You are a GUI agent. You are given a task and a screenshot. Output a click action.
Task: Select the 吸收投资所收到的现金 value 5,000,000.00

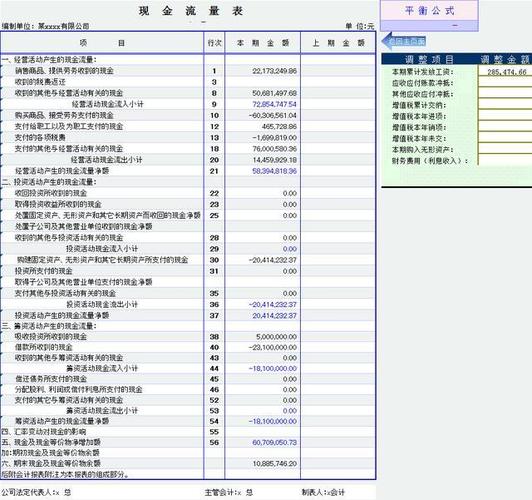tap(276, 337)
